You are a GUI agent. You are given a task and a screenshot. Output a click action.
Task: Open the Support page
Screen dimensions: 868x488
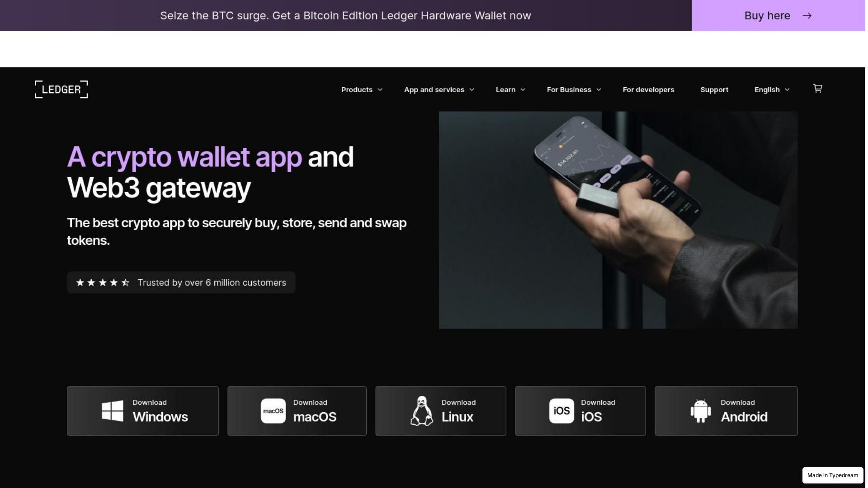714,90
